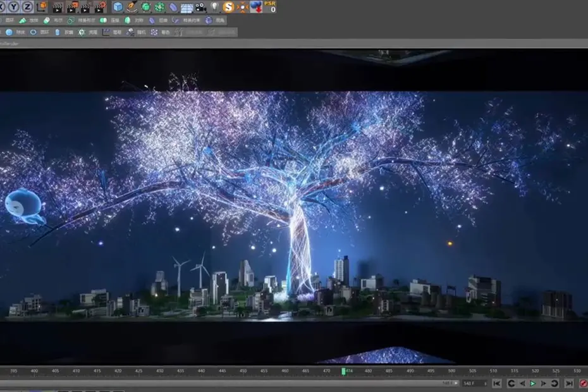Click the green pill-shaped icon in second row

tap(103, 20)
